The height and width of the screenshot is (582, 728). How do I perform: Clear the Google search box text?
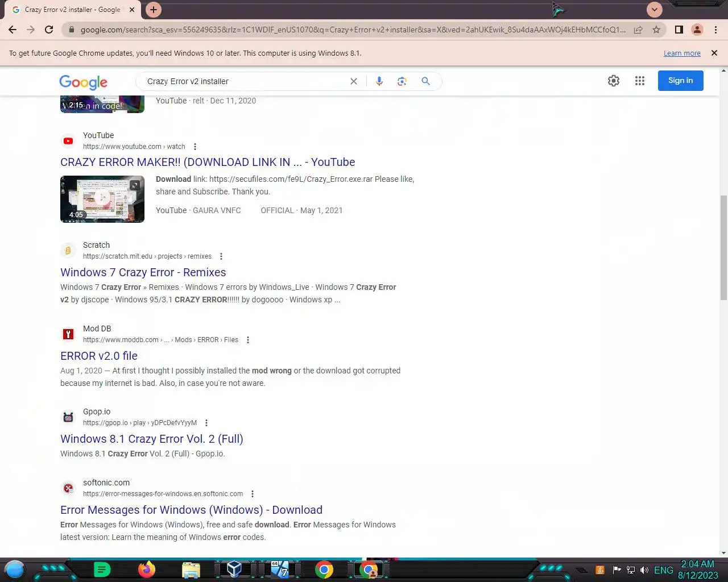click(x=354, y=81)
